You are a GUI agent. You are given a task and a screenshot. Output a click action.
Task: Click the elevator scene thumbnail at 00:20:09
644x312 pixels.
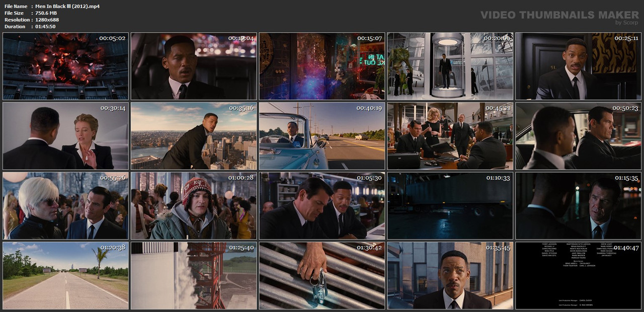[x=450, y=66]
